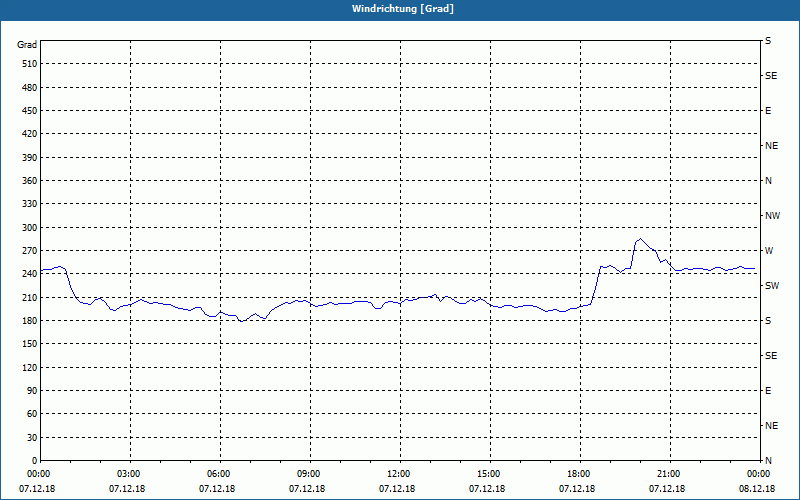Click the E compass label beside the 90 gridline
This screenshot has height=500, width=800.
click(768, 391)
